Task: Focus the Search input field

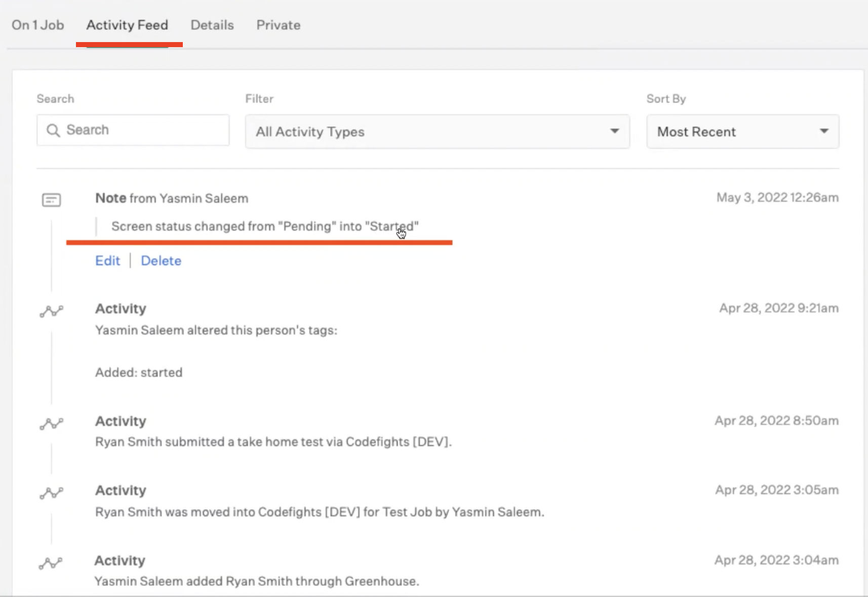Action: (133, 130)
